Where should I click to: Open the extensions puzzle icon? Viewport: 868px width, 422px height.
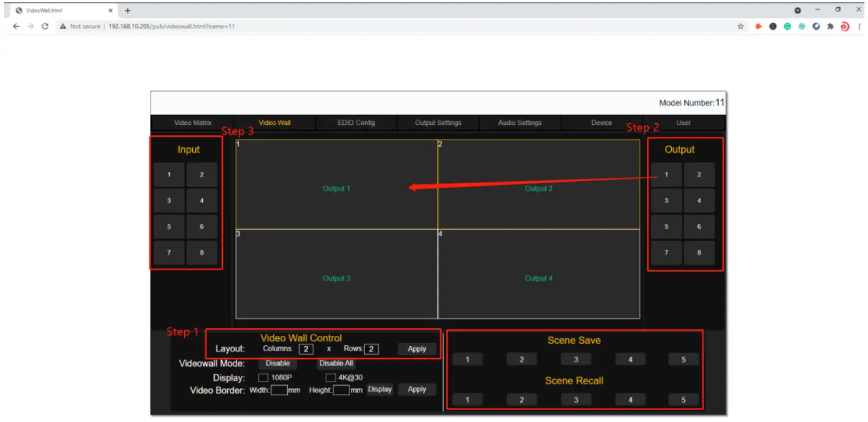point(831,26)
